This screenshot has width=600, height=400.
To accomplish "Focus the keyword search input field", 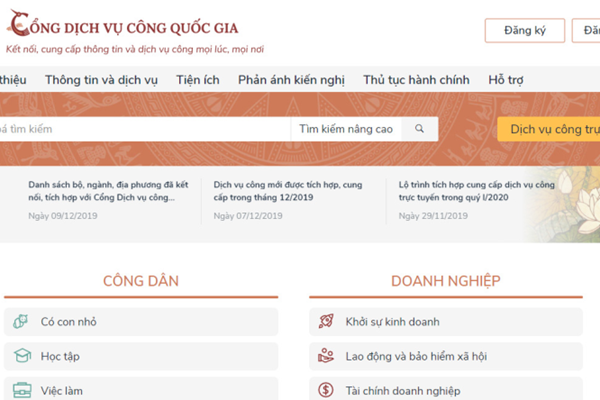I will click(145, 129).
